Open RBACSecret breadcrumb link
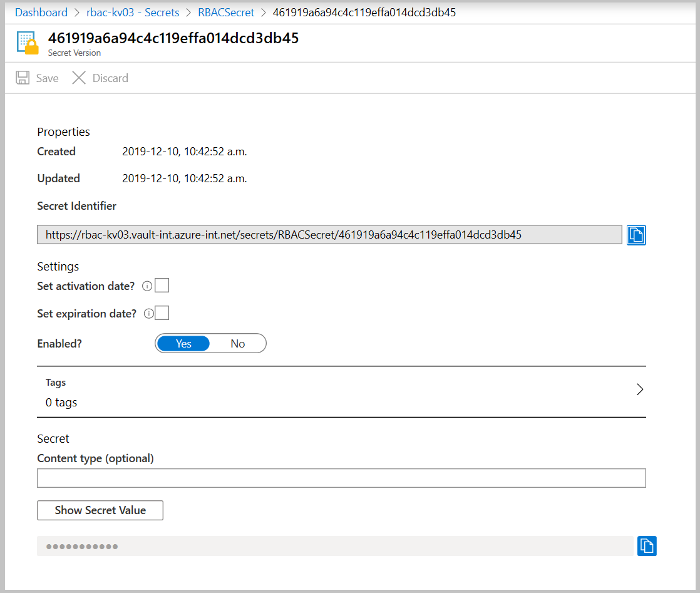 (226, 13)
